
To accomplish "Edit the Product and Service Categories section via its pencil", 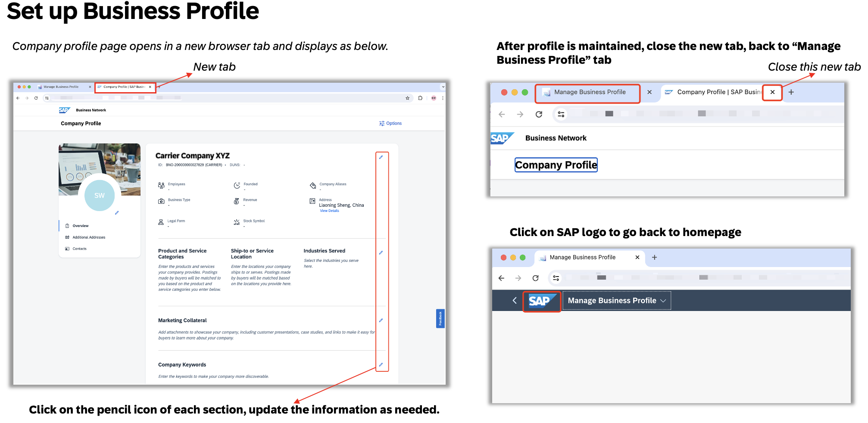I will coord(381,252).
